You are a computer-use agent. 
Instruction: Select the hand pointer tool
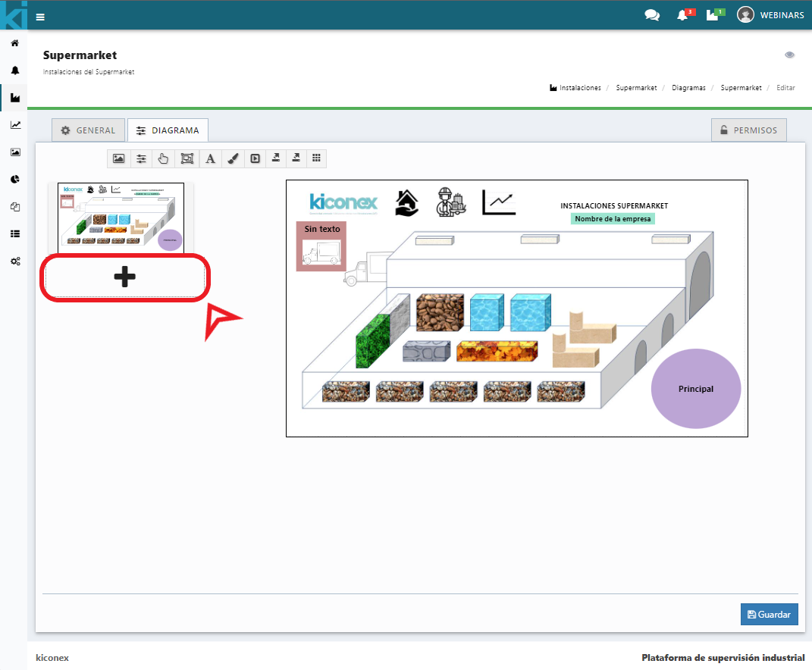(163, 158)
